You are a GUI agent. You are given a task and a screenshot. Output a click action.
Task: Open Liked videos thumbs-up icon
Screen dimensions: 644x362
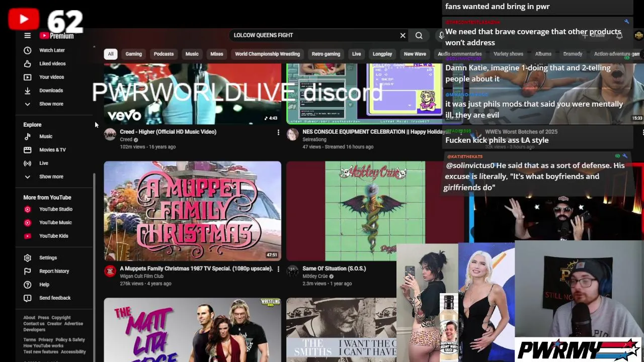tap(28, 64)
